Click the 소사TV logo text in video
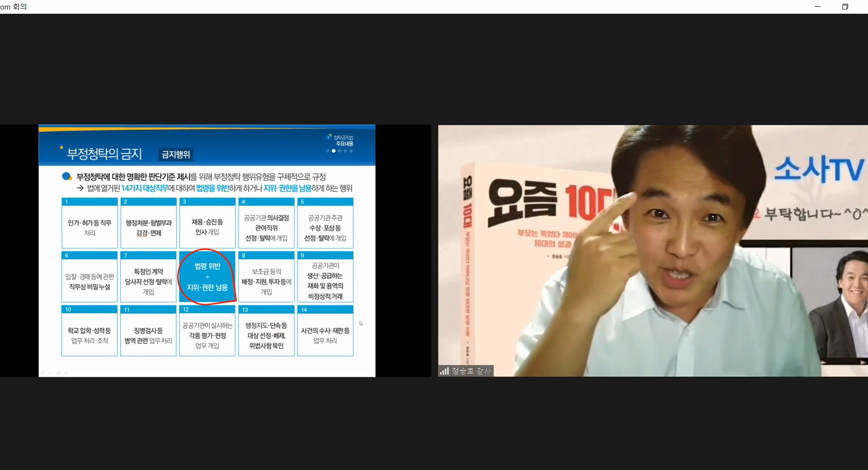868x470 pixels. [x=819, y=170]
